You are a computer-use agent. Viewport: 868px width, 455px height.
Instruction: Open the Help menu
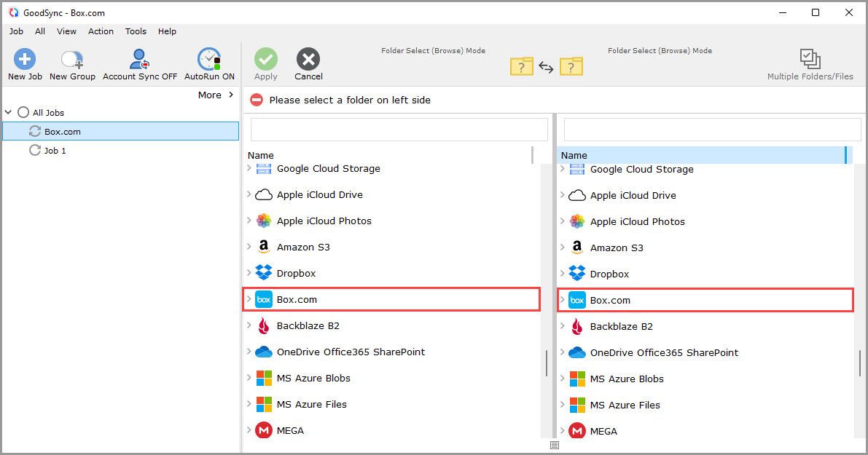[167, 31]
